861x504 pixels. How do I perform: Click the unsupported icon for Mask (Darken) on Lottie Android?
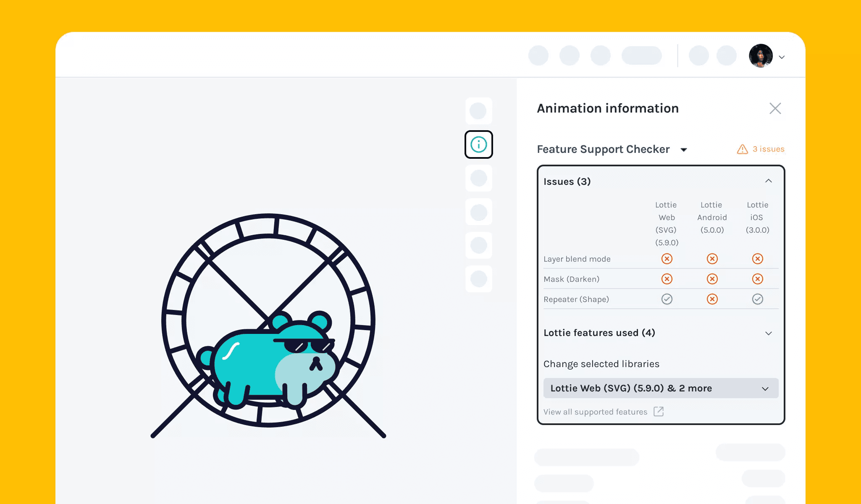point(712,278)
